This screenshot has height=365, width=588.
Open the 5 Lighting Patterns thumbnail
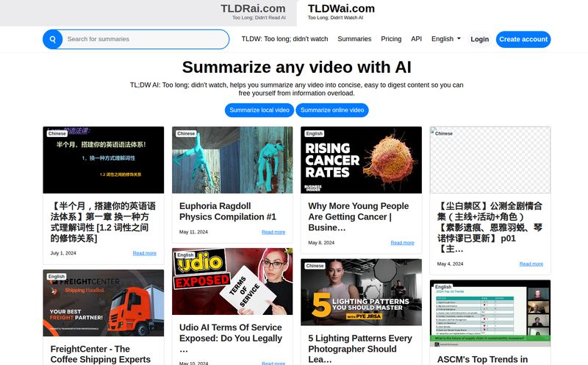point(361,292)
